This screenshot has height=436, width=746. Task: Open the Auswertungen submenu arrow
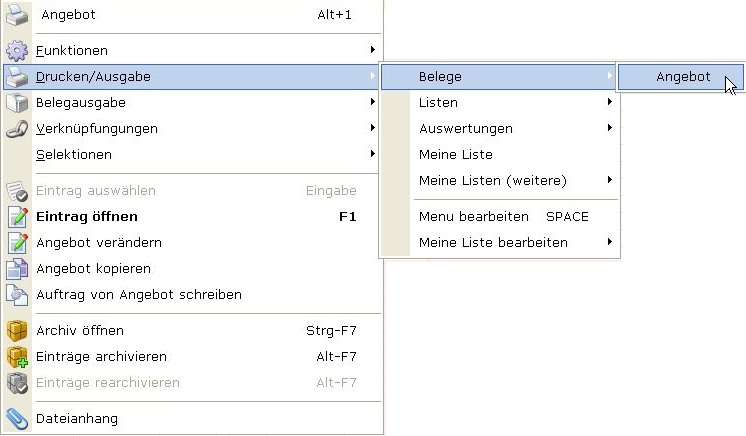click(609, 128)
